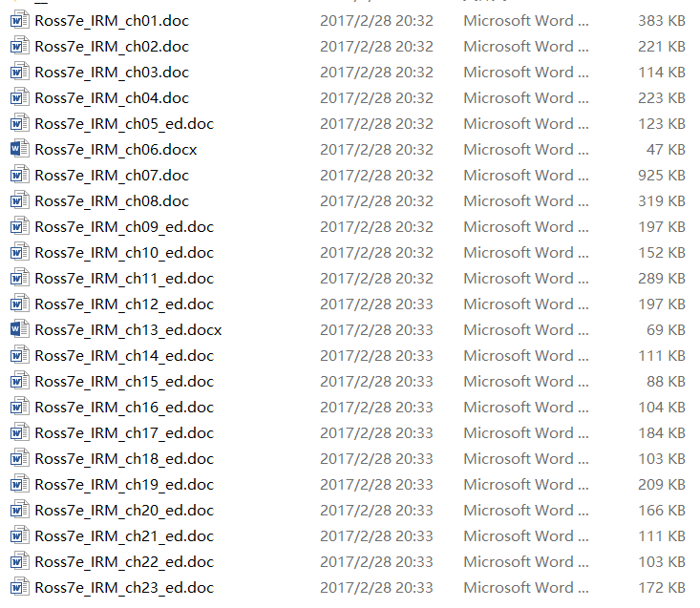Image resolution: width=700 pixels, height=608 pixels.
Task: Click the 925 KB size value
Action: pos(662,176)
